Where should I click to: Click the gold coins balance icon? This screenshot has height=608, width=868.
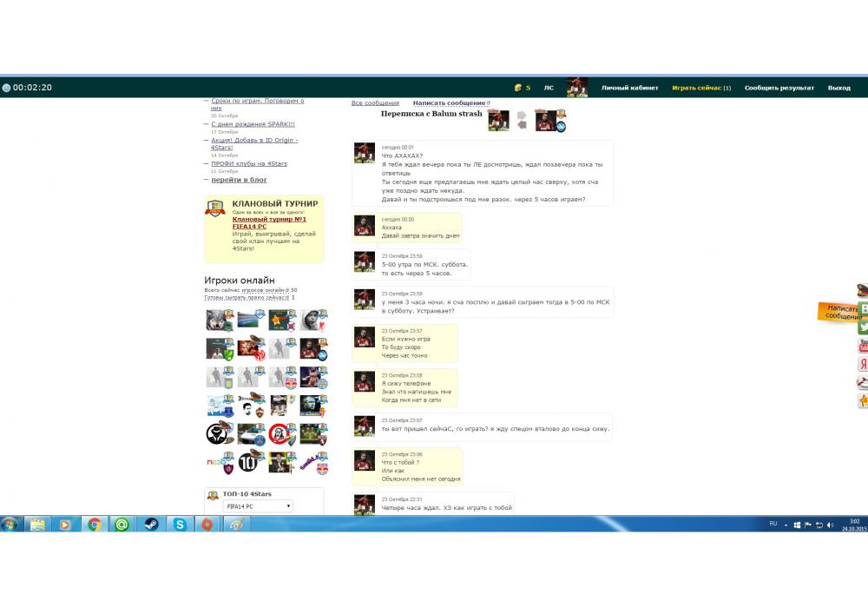[x=518, y=88]
